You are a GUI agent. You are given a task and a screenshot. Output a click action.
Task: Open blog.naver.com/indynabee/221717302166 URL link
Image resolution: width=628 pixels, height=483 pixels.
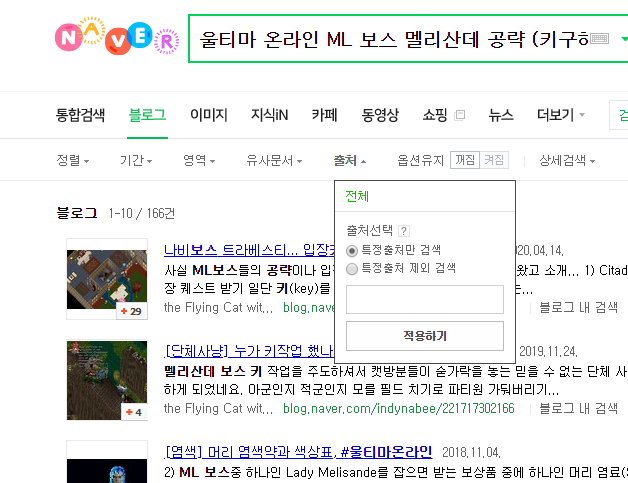tap(399, 409)
